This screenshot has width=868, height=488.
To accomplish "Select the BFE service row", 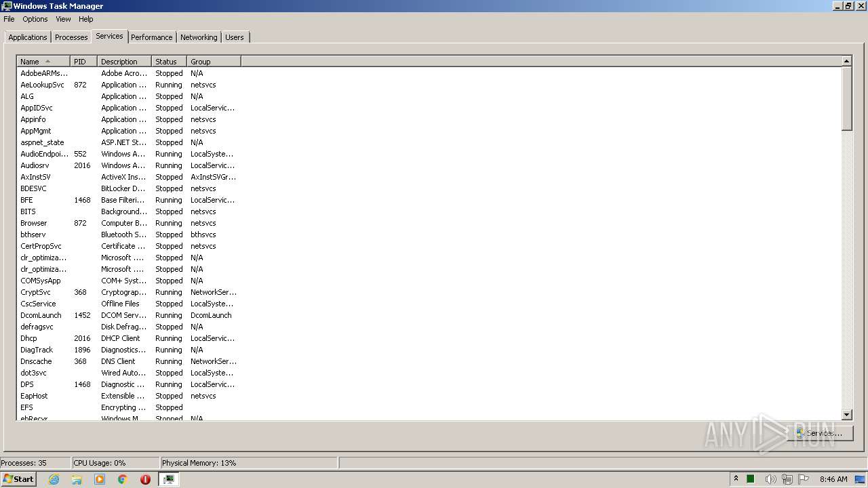I will (129, 200).
